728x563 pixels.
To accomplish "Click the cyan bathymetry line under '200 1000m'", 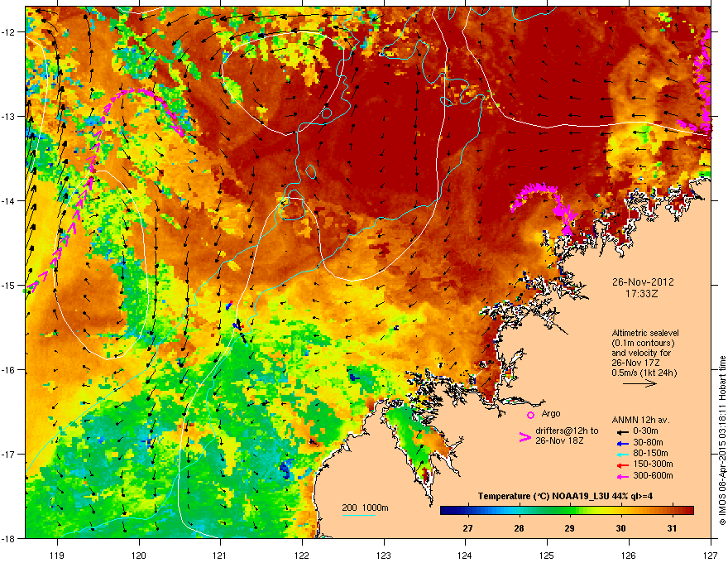I will (x=358, y=515).
